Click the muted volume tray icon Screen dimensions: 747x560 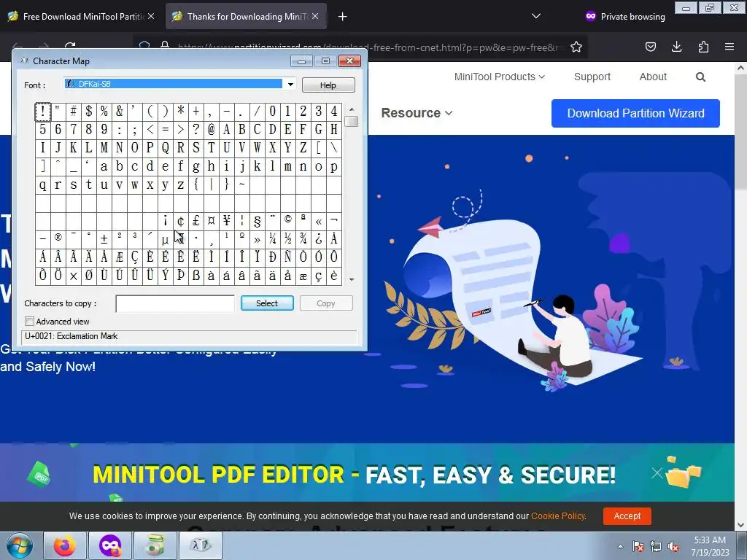(x=673, y=546)
